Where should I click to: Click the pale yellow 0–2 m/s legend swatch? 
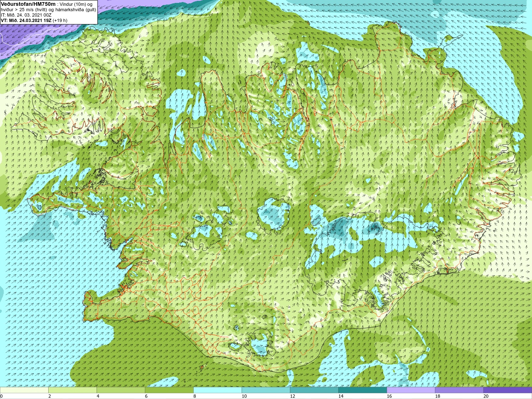pyautogui.click(x=24, y=390)
